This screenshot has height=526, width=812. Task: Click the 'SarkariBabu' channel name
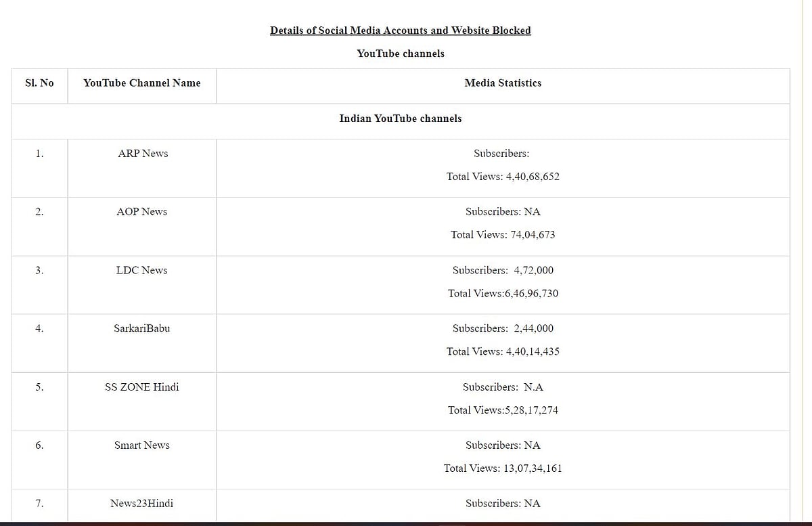click(x=141, y=328)
